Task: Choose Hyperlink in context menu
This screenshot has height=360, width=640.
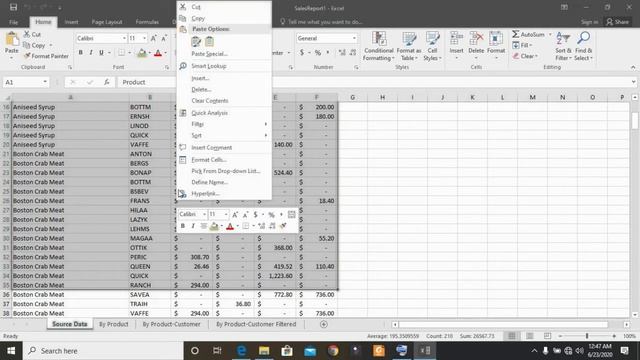Action: pos(224,193)
